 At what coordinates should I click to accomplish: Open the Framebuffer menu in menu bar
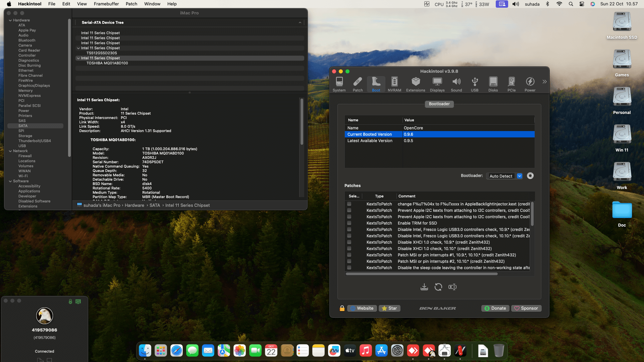coord(106,4)
